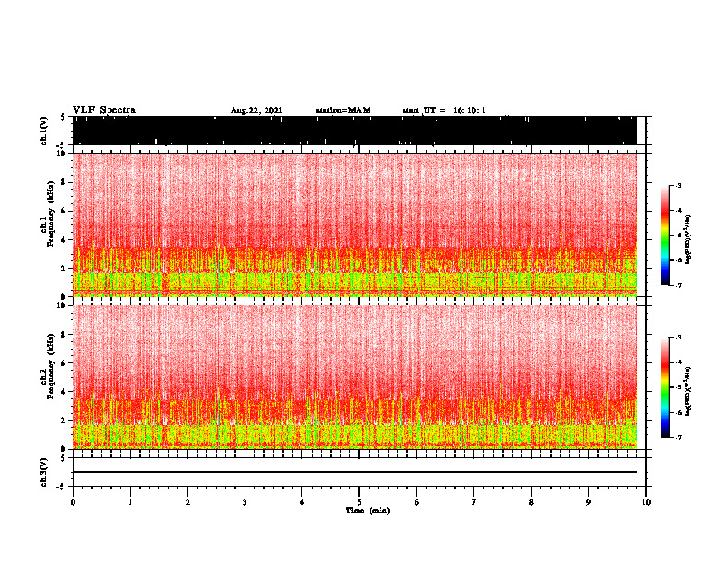Click time axis tick label '5'
728x563 pixels.
tap(359, 502)
